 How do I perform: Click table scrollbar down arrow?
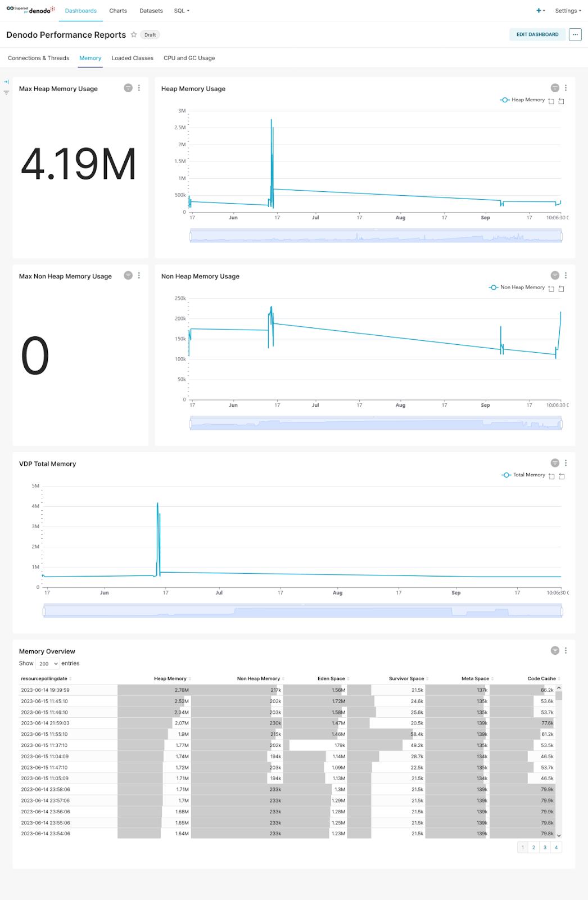559,835
